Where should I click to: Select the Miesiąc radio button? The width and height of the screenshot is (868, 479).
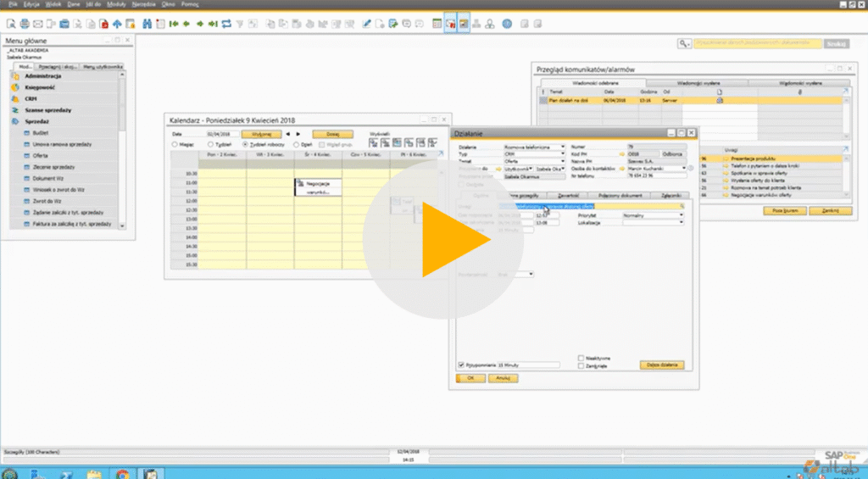(175, 144)
